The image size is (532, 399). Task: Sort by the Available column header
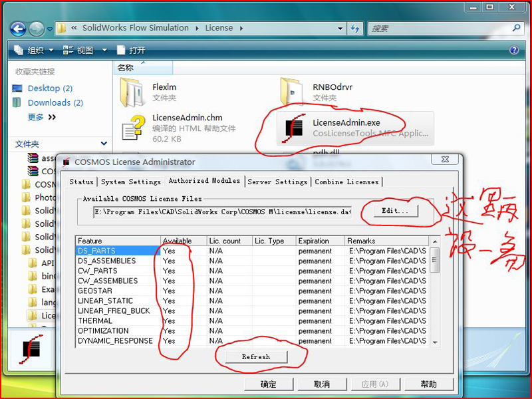(184, 241)
